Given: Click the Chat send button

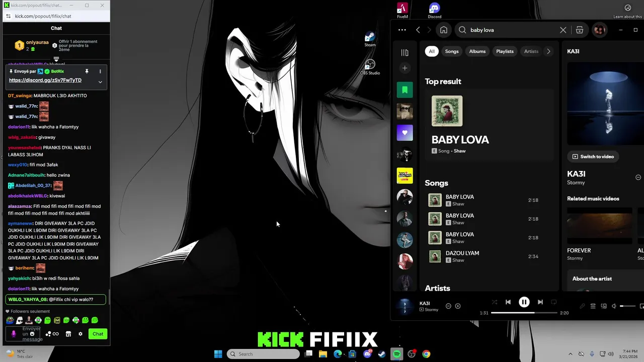Looking at the screenshot, I should [x=98, y=334].
